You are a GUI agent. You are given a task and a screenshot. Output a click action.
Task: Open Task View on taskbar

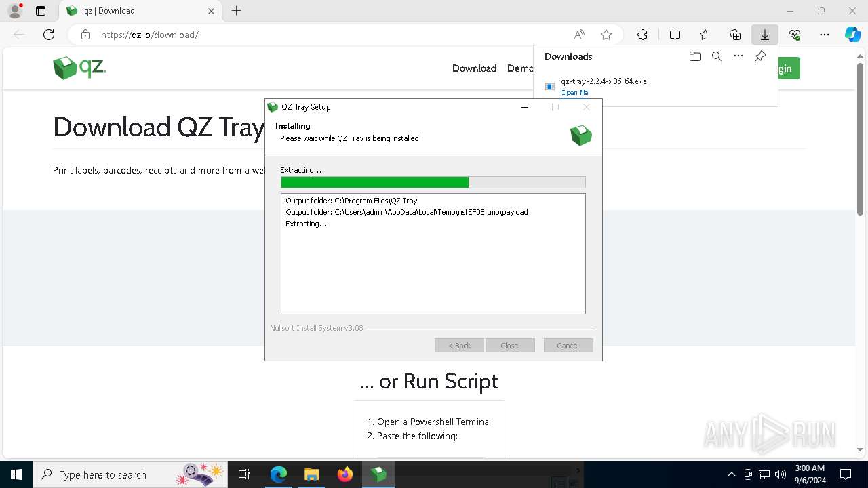pos(244,474)
